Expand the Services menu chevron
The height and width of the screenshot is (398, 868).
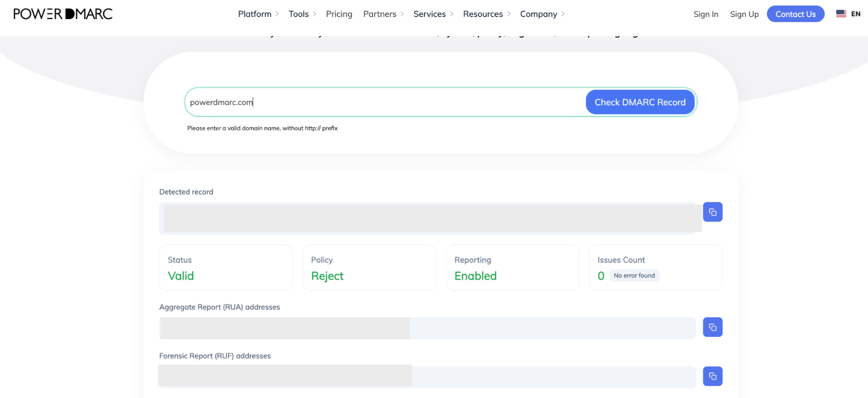[x=452, y=14]
